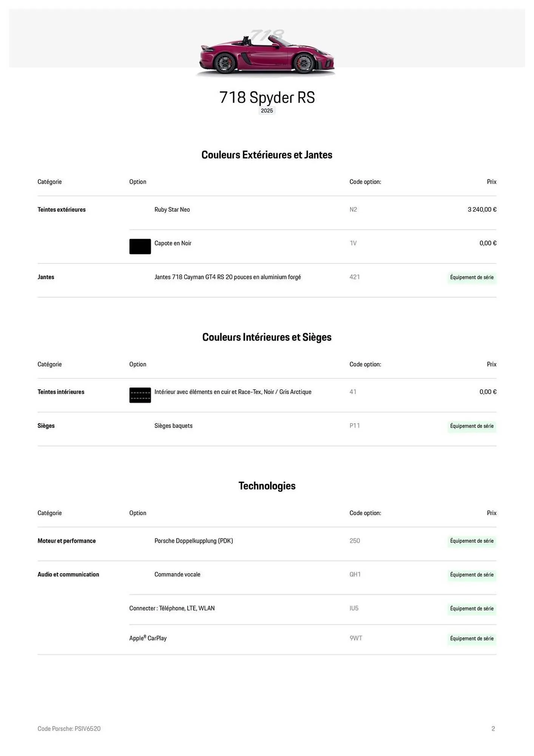Click the 718 Spyder RS car image
Screen dimensions: 534x756
click(266, 53)
